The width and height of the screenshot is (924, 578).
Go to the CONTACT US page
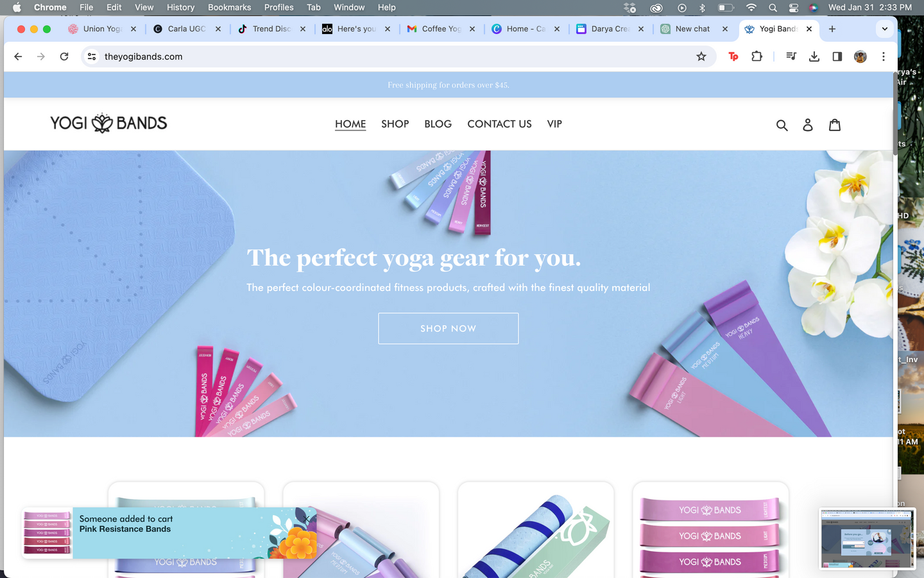499,124
